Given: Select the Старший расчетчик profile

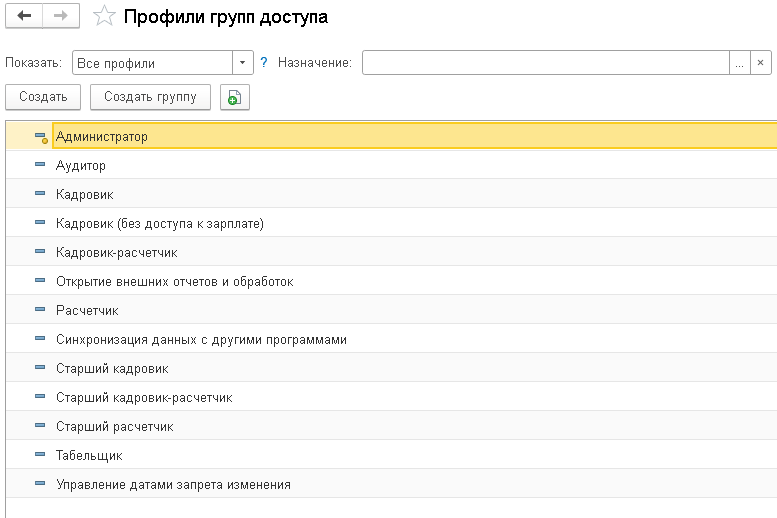Looking at the screenshot, I should [x=391, y=426].
